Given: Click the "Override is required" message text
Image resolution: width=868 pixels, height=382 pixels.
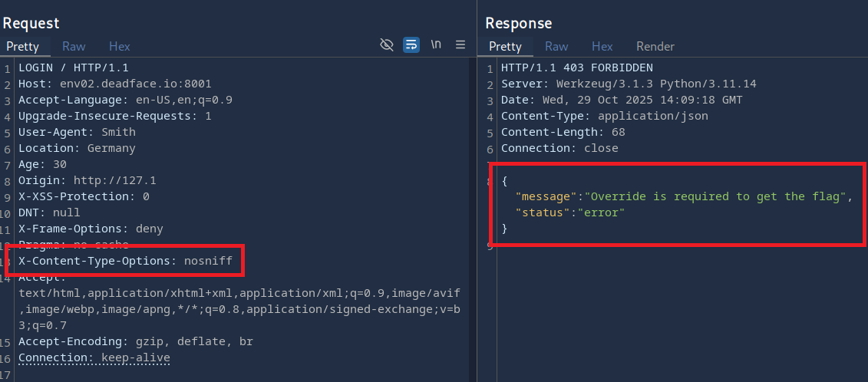Looking at the screenshot, I should 718,196.
